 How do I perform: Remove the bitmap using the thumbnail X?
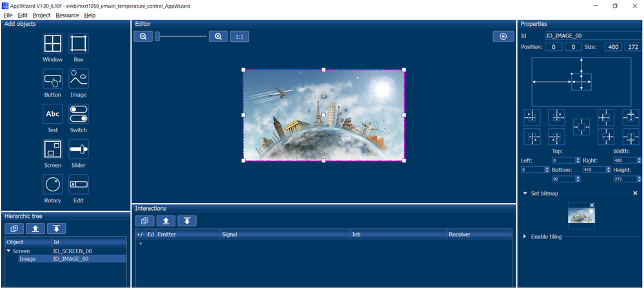pyautogui.click(x=592, y=205)
